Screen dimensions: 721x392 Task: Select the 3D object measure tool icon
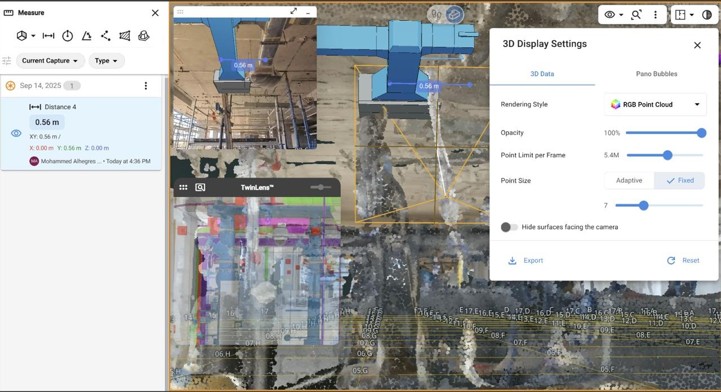21,36
